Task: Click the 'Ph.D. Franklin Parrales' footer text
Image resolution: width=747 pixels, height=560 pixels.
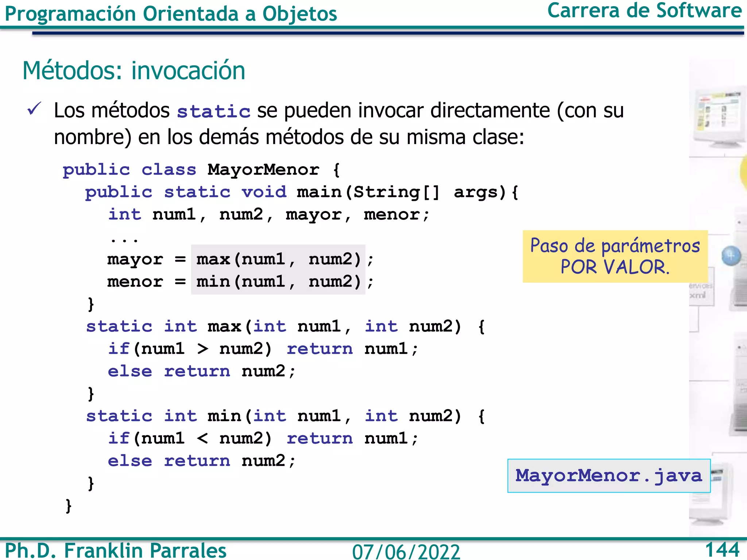Action: [116, 550]
